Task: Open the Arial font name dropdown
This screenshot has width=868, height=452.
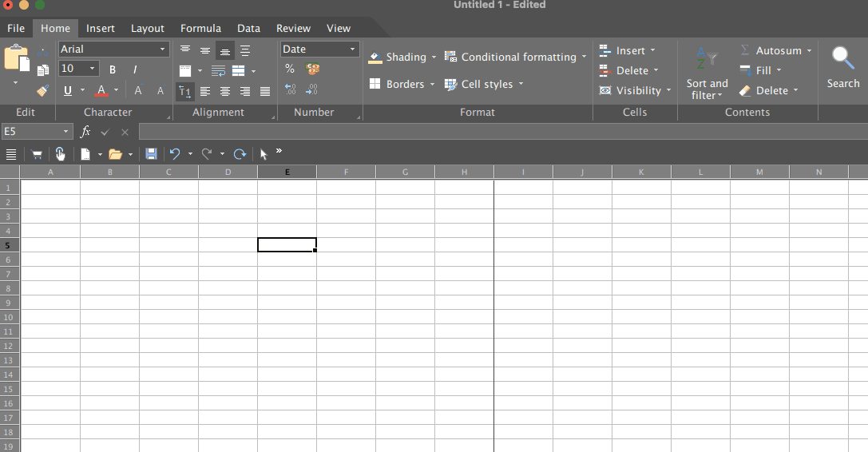Action: pos(163,50)
